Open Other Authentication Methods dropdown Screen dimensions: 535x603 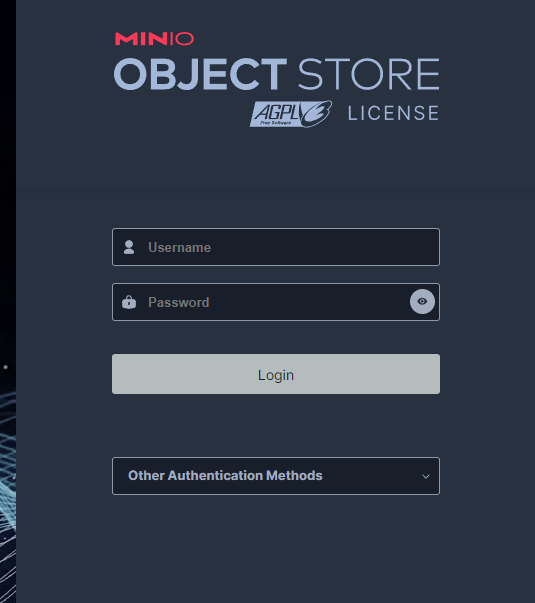tap(276, 476)
